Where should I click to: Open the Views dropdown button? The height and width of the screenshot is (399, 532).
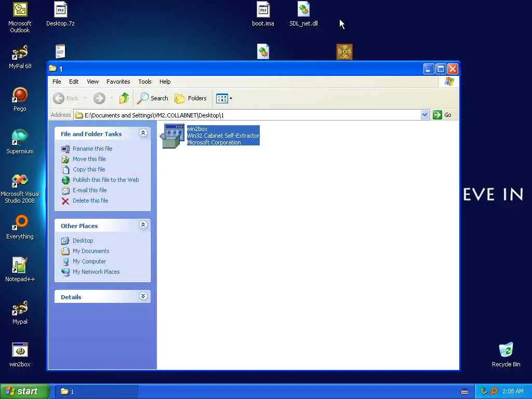(224, 98)
